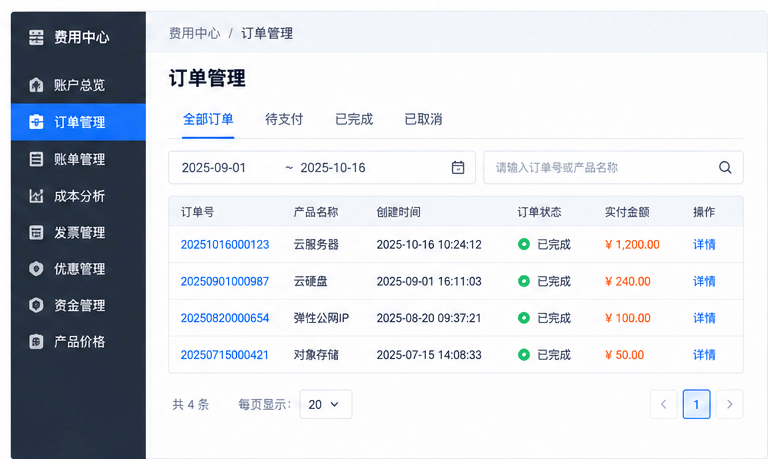Open 产品价格 menu item
The height and width of the screenshot is (459, 768).
coord(78,341)
